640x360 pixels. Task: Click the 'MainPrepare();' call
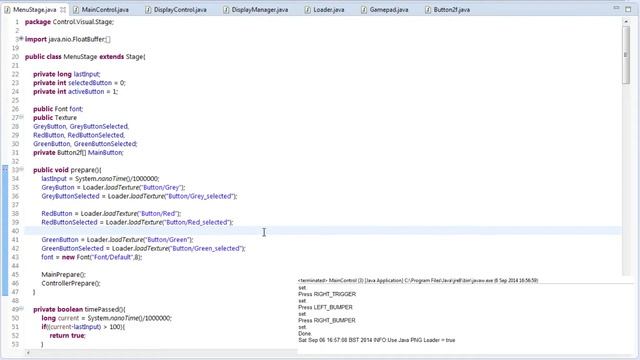[x=63, y=275]
